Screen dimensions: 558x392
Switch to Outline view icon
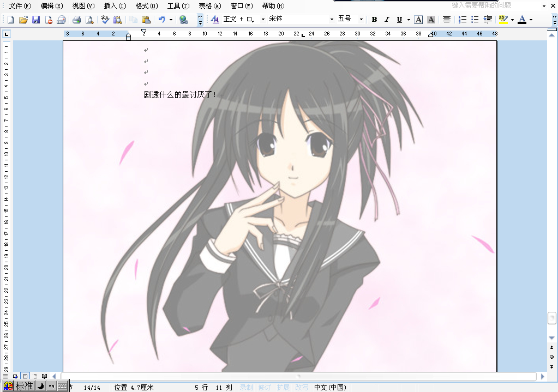[x=34, y=376]
